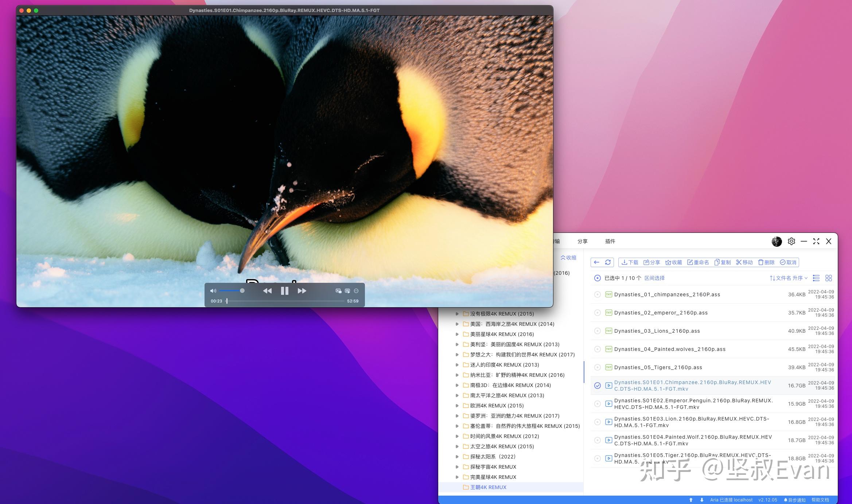The width and height of the screenshot is (852, 504).
Task: Click the 分享 share toolbar button
Action: tap(652, 262)
